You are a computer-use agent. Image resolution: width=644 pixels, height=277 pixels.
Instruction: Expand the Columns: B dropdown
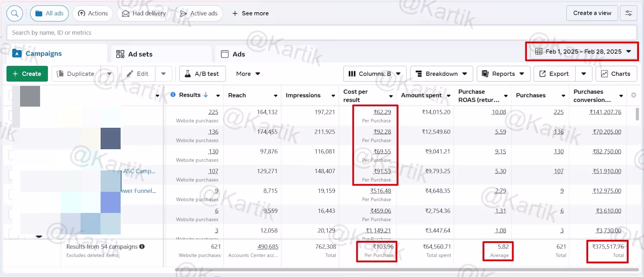point(375,74)
